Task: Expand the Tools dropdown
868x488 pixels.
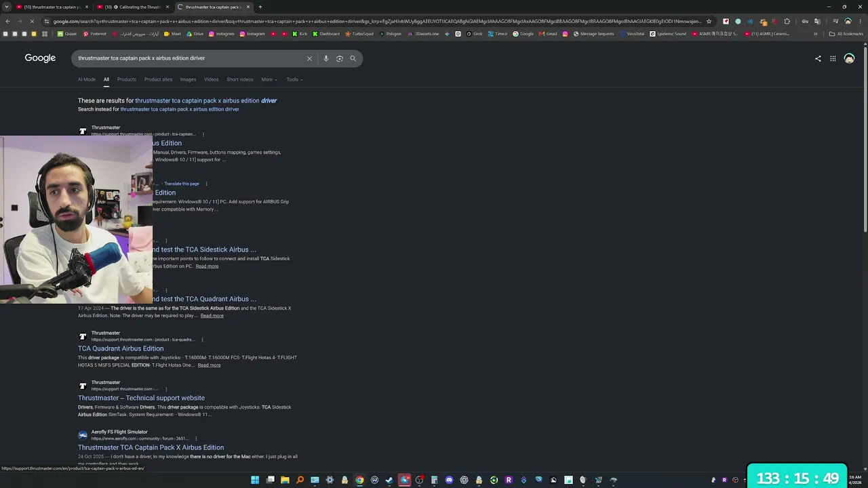Action: coord(294,79)
